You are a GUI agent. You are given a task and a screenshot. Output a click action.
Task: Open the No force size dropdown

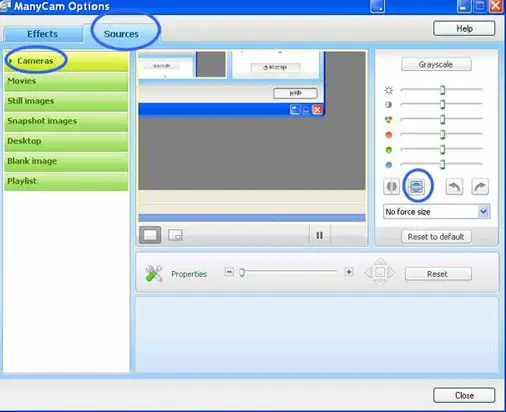pyautogui.click(x=437, y=212)
